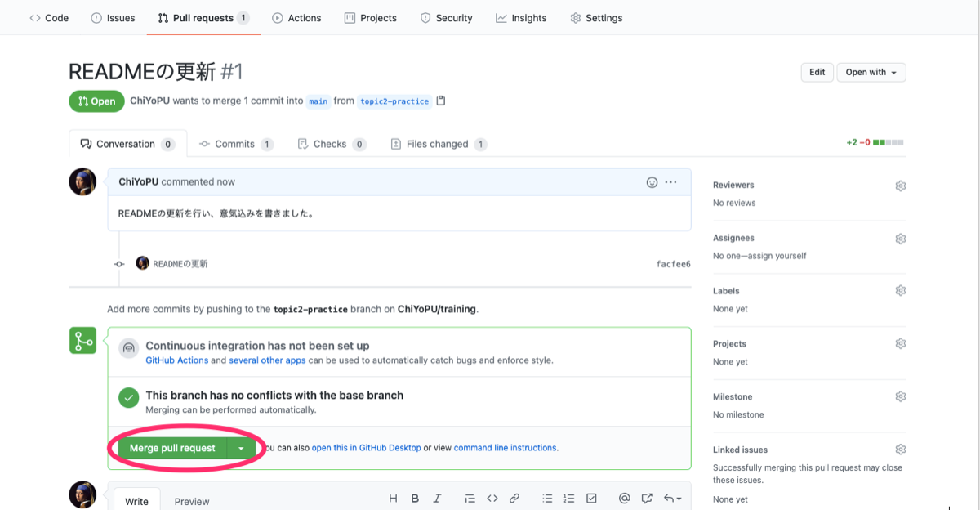980x510 pixels.
Task: Click the Edit title button
Action: (x=817, y=72)
